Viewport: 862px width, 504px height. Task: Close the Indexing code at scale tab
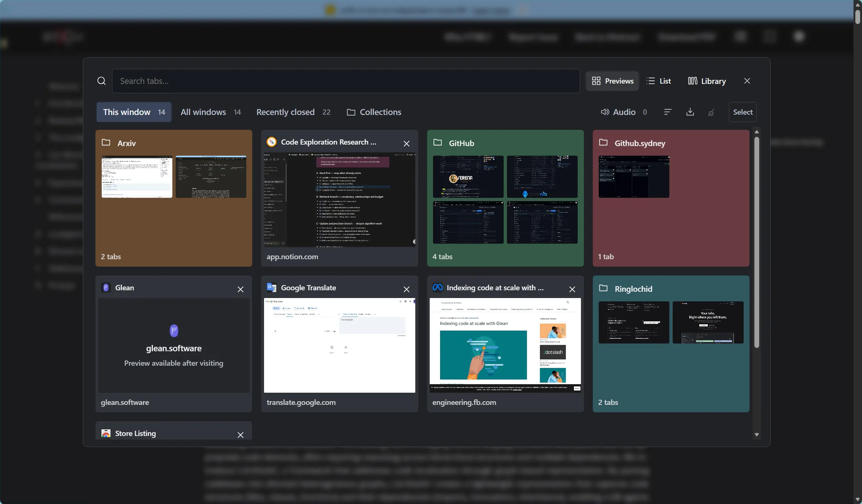(x=572, y=290)
